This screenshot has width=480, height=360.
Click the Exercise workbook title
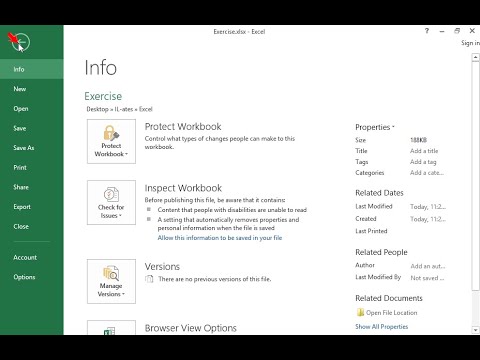click(x=103, y=96)
